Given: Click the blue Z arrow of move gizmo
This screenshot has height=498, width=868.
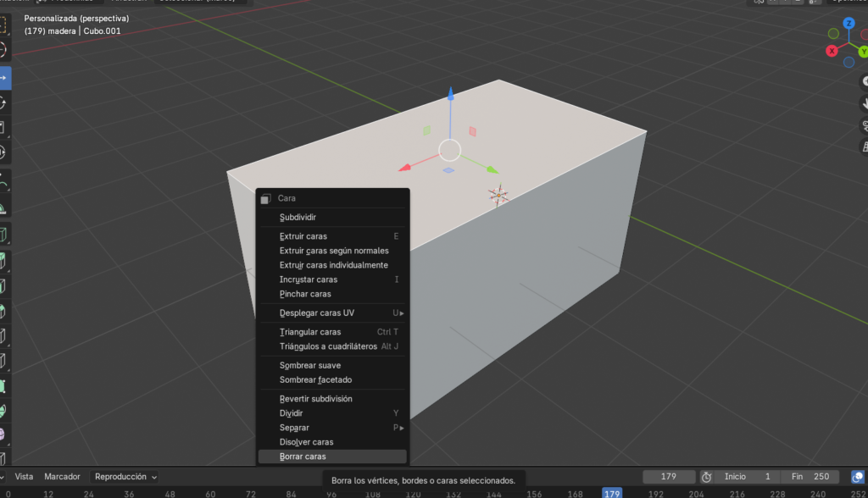Looking at the screenshot, I should point(451,94).
